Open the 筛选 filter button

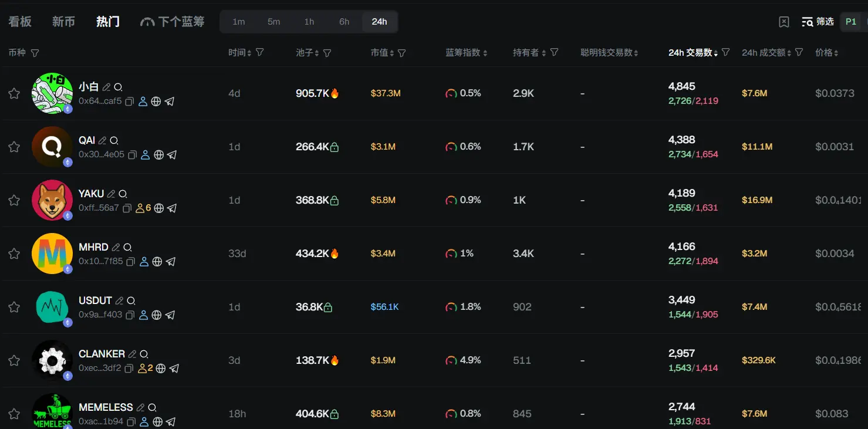818,22
